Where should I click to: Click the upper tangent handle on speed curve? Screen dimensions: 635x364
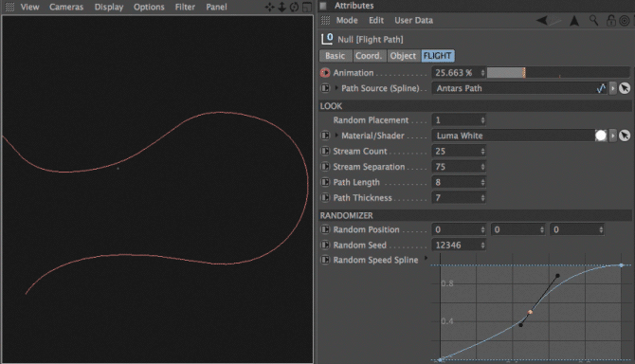click(557, 276)
